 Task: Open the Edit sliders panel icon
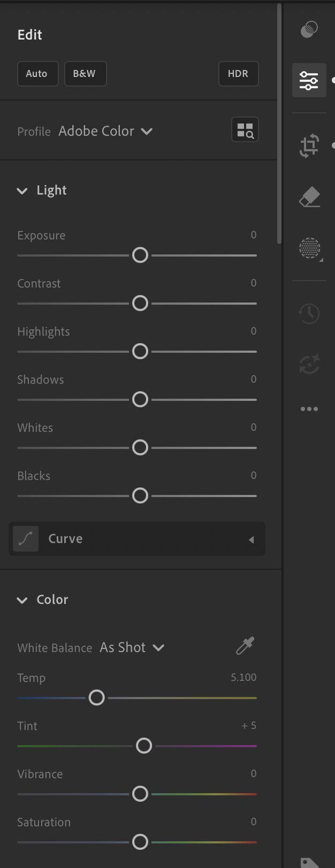(x=309, y=81)
